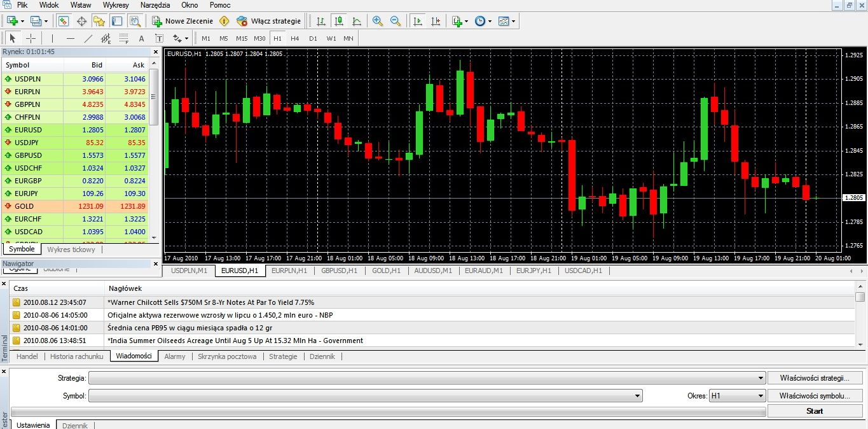This screenshot has height=429, width=868.
Task: Select the equidistant channel tool
Action: pos(106,38)
